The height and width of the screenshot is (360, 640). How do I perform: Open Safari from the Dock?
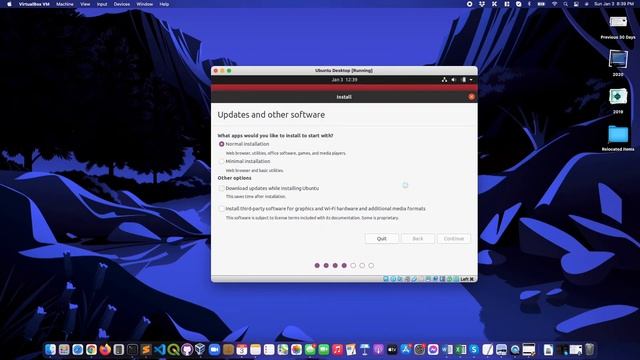coord(78,349)
